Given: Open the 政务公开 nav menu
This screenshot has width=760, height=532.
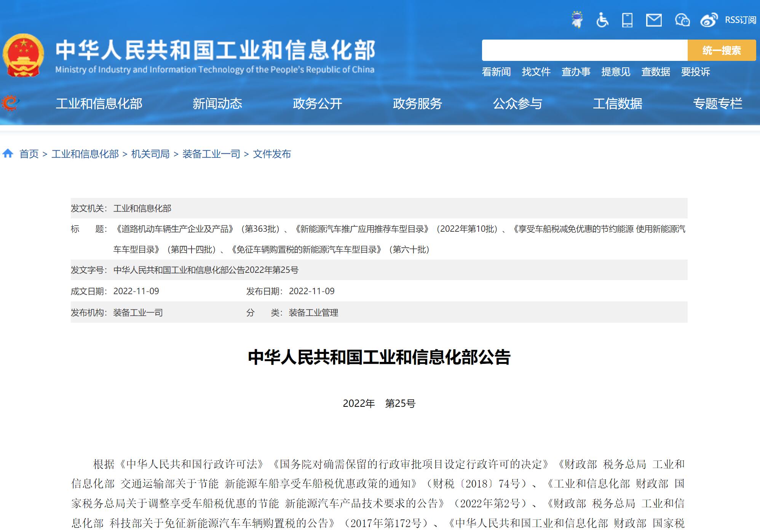Looking at the screenshot, I should tap(318, 104).
